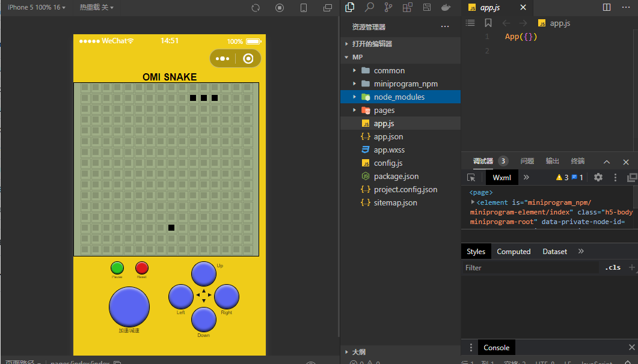
Task: Open the hot reload 热重载 dropdown
Action: (x=96, y=7)
